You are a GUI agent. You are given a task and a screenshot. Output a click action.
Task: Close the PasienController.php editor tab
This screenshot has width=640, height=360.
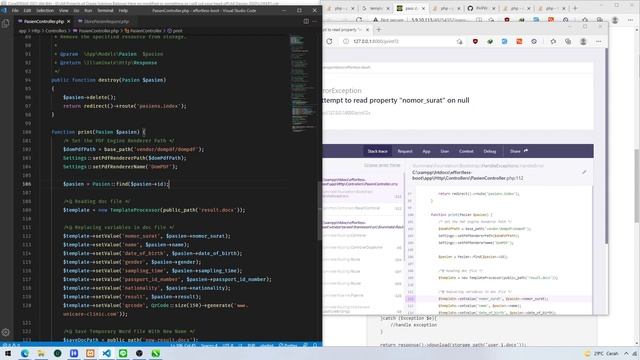(x=69, y=21)
